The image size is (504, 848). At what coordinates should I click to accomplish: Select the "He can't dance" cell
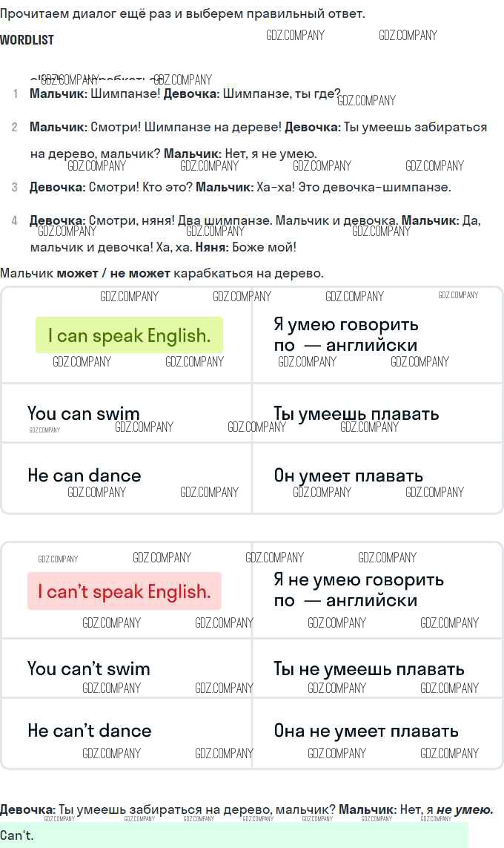point(90,731)
